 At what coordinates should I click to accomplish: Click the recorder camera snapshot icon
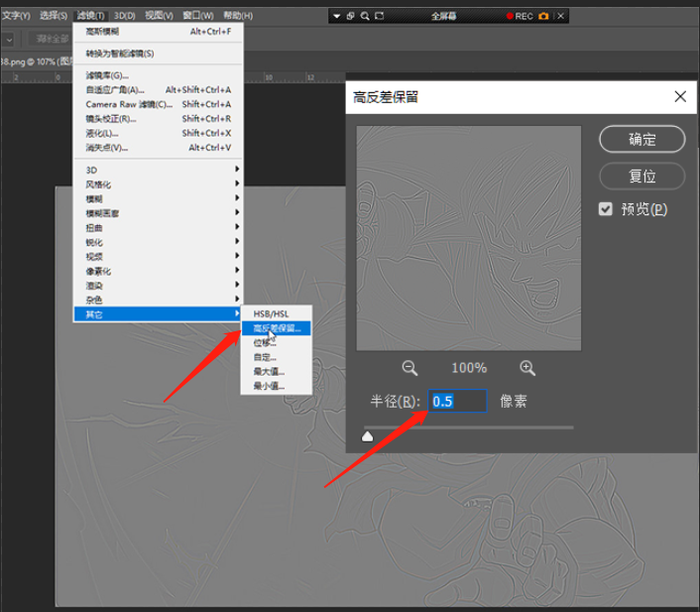543,16
